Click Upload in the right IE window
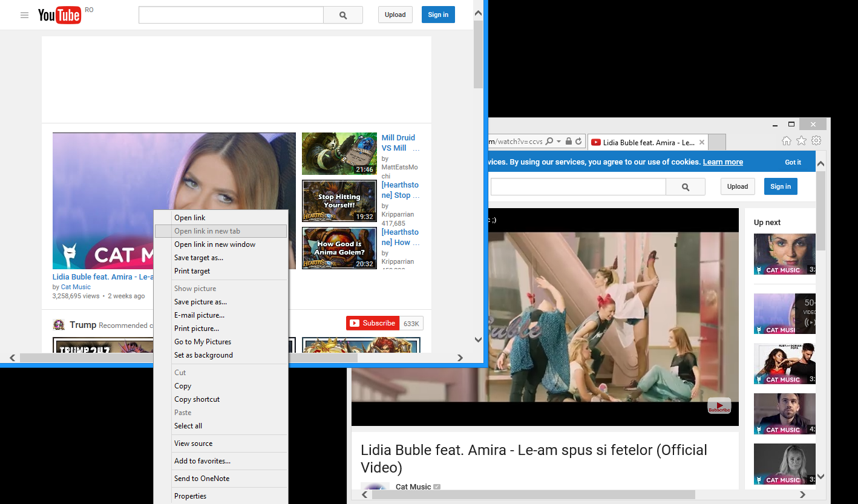858x504 pixels. pyautogui.click(x=738, y=186)
